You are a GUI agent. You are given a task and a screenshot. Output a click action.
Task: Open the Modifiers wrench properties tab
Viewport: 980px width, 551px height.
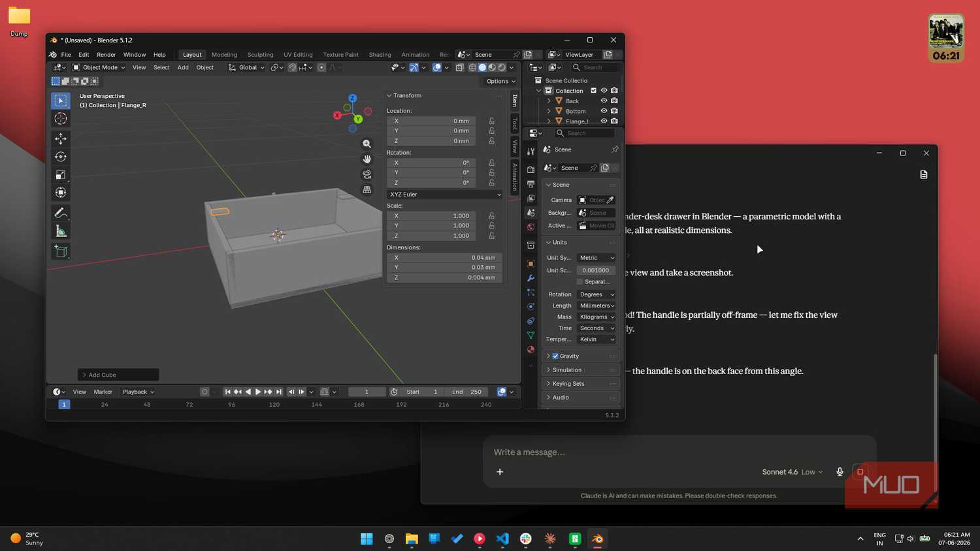click(x=531, y=278)
